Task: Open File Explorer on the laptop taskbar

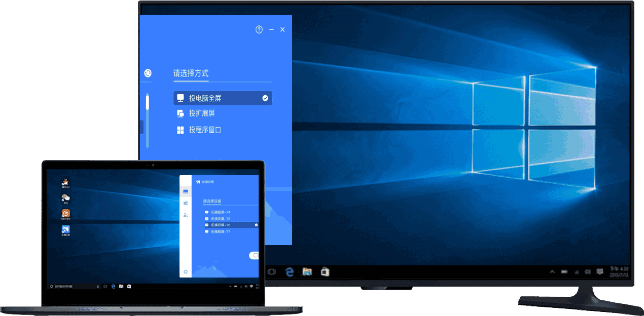Action: (x=121, y=286)
